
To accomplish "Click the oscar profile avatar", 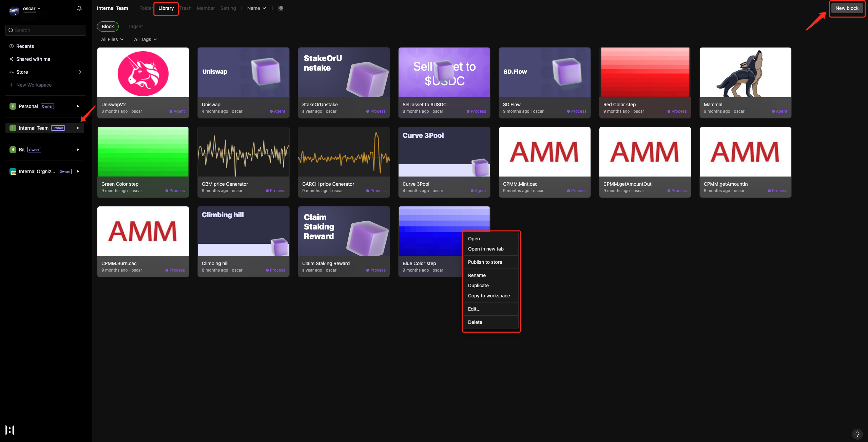I will coord(14,11).
